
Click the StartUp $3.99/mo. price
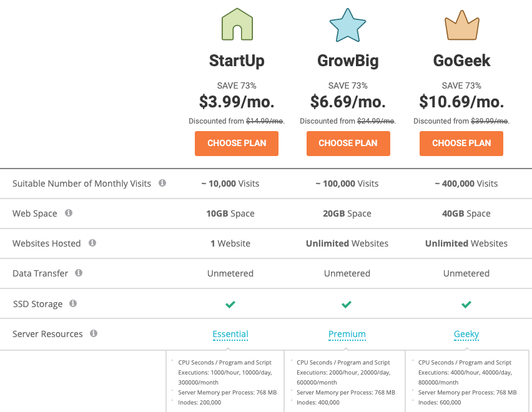pyautogui.click(x=237, y=101)
